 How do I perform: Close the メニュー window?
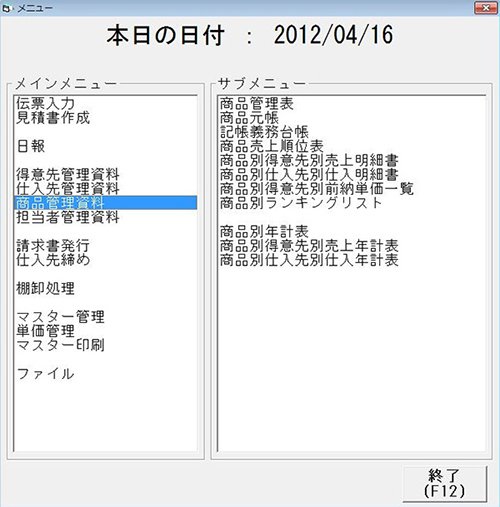(x=486, y=8)
